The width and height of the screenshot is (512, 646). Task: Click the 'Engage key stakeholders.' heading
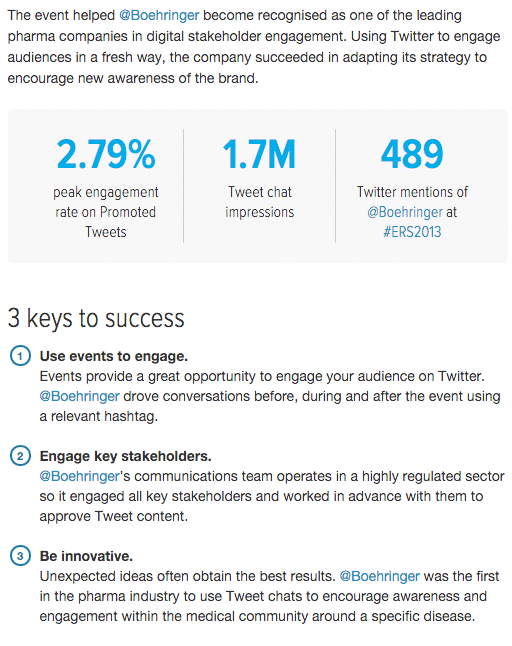tap(125, 456)
